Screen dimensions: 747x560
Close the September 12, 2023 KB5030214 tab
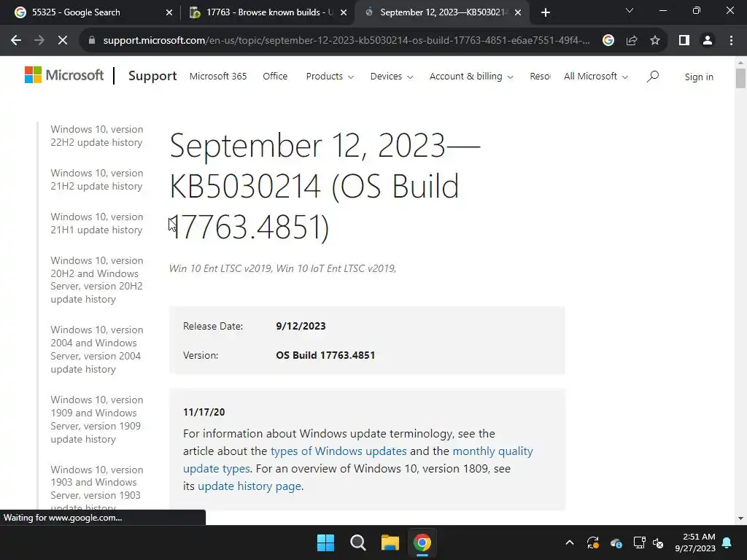click(518, 12)
